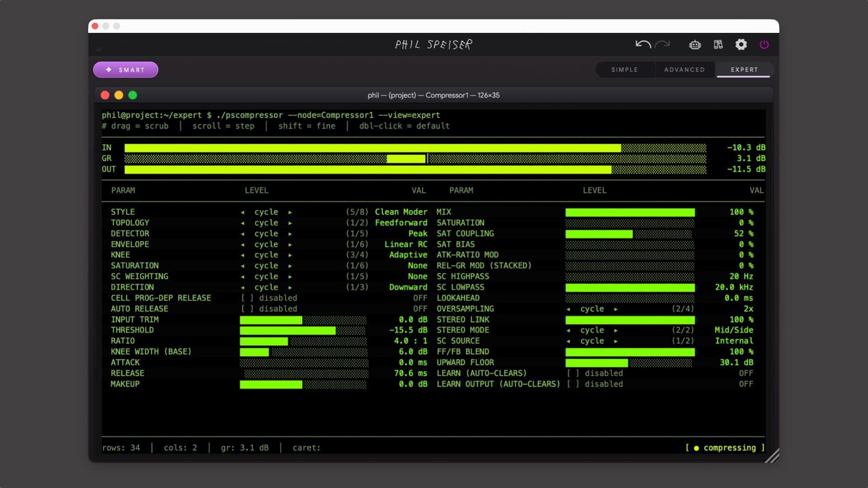Image resolution: width=868 pixels, height=488 pixels.
Task: Cycle TOPOLOGY to previous option
Action: [x=243, y=223]
